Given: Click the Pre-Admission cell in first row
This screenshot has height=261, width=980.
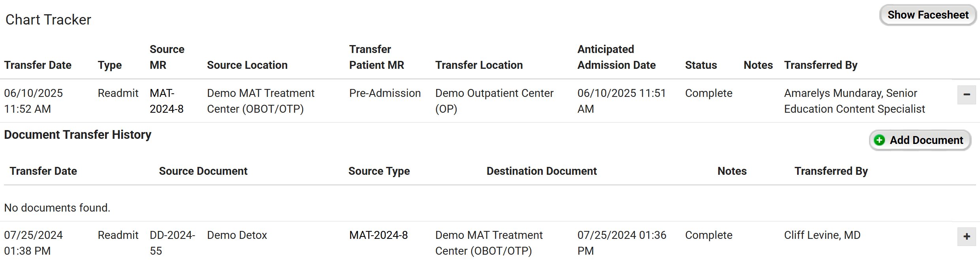Looking at the screenshot, I should click(385, 93).
